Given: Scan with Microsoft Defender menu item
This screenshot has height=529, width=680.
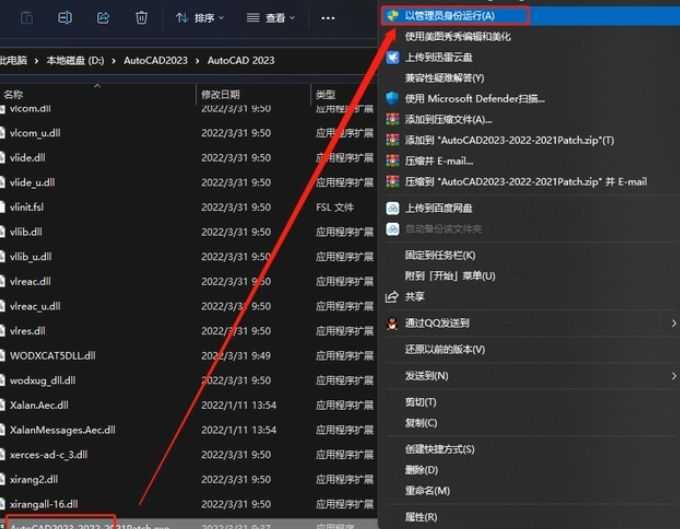Looking at the screenshot, I should (474, 99).
